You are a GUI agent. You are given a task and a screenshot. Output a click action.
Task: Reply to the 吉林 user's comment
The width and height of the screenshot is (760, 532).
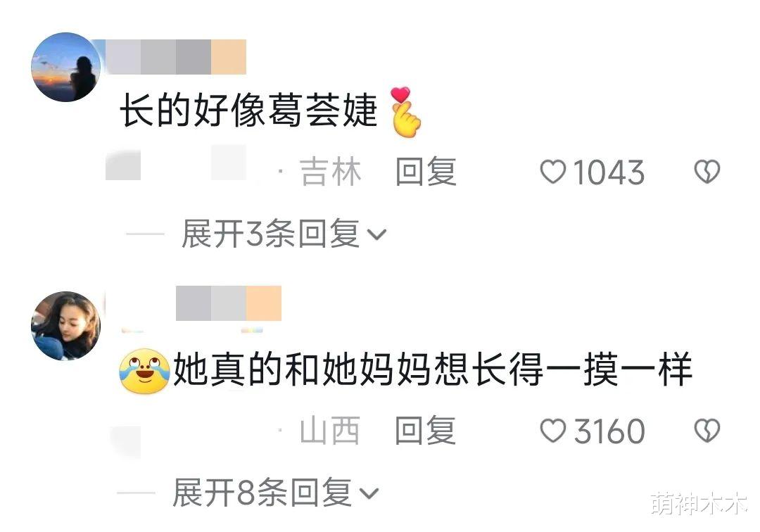coord(426,172)
